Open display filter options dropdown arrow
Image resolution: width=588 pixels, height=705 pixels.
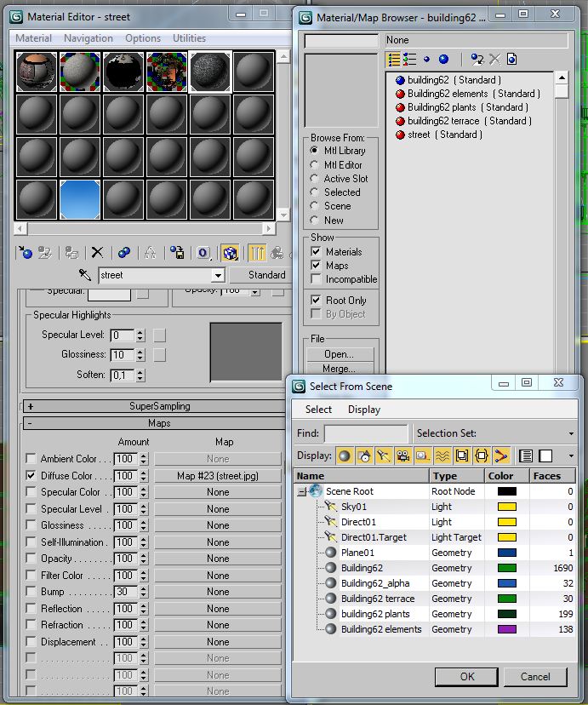[571, 456]
